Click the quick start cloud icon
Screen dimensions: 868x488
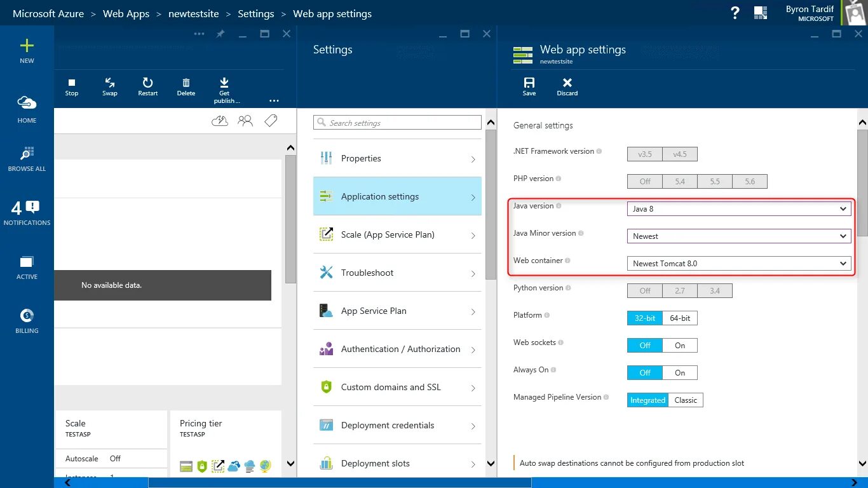click(x=220, y=121)
